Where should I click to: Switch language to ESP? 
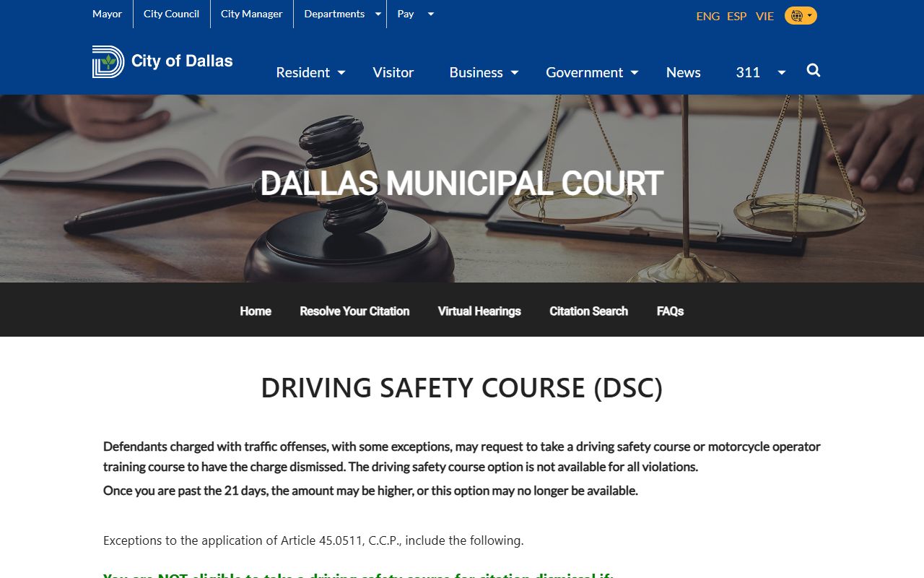coord(737,16)
